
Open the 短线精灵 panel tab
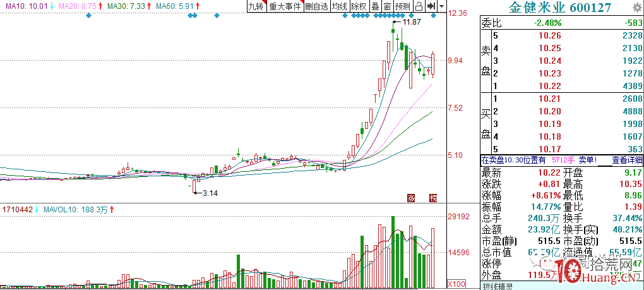[498, 286]
